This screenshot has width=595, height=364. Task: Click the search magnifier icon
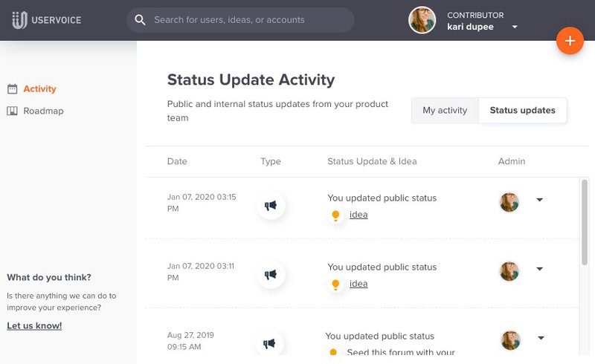pos(140,20)
